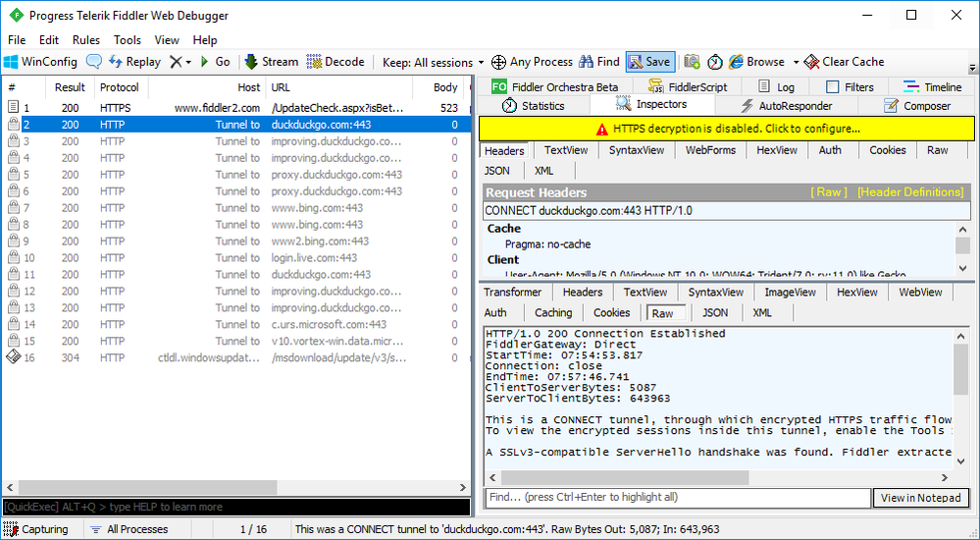Screen dimensions: 980x540
Task: Click the All Processes status bar filter
Action: coord(129,529)
